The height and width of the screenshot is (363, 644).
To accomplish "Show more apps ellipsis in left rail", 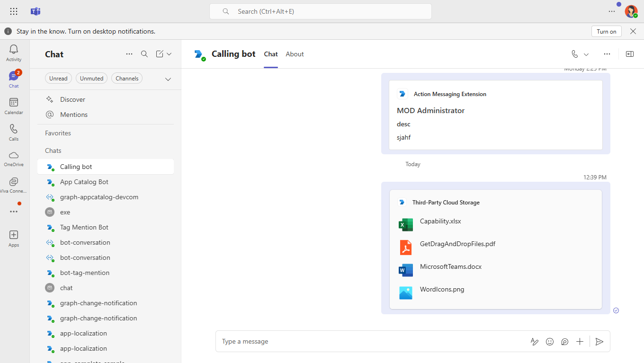I will pyautogui.click(x=14, y=212).
